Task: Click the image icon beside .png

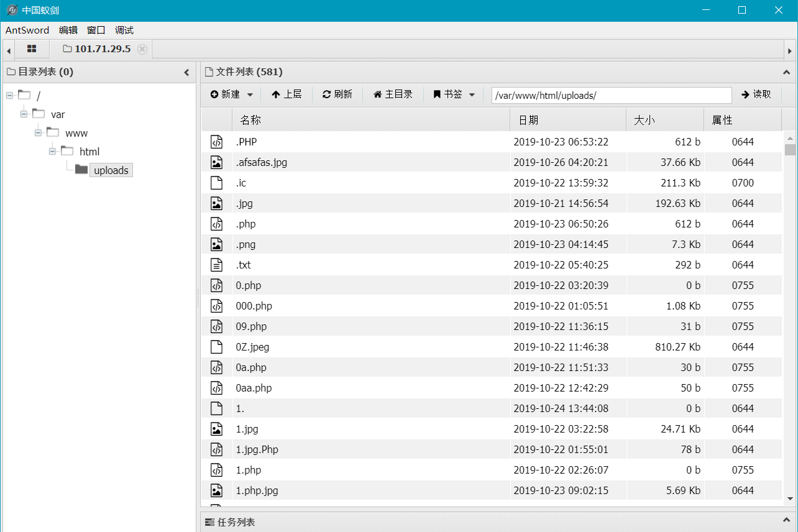Action: tap(216, 244)
